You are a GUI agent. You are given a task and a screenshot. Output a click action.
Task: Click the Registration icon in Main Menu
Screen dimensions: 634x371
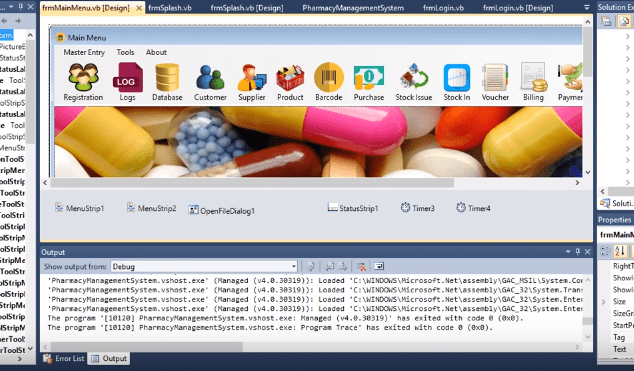pos(83,77)
